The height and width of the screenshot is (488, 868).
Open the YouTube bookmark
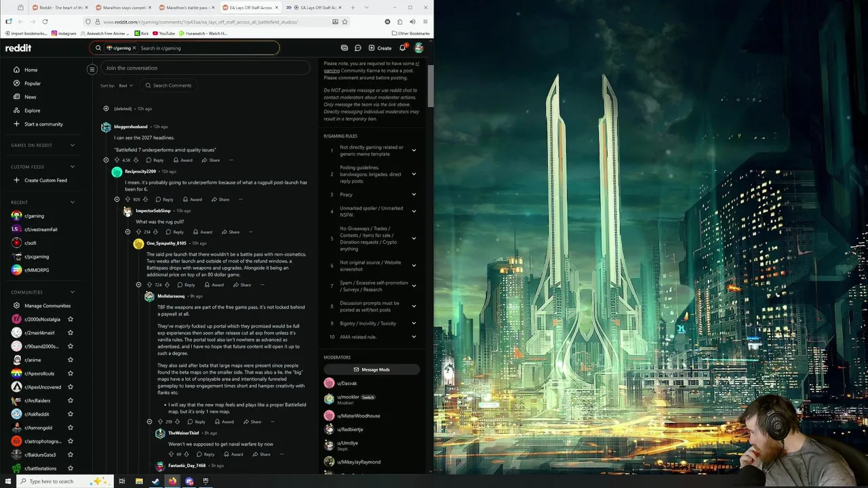click(163, 33)
